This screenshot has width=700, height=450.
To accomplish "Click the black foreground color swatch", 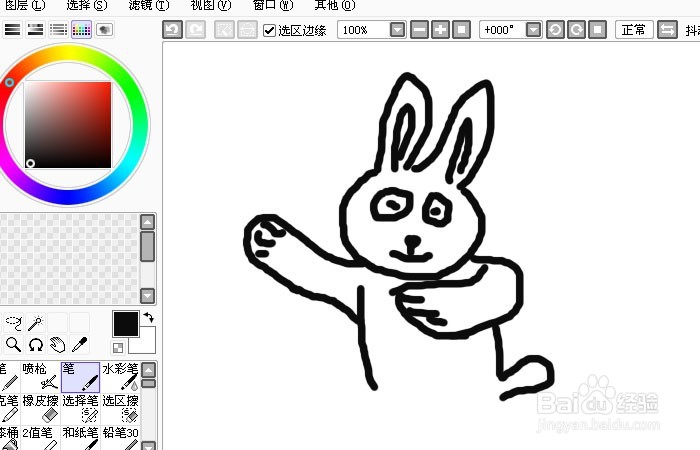I will (126, 324).
